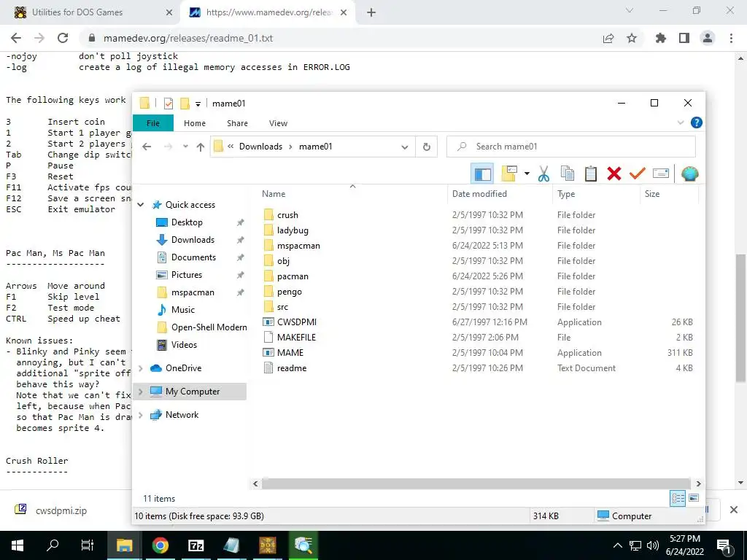Image resolution: width=747 pixels, height=560 pixels.
Task: Select the crush folder
Action: click(x=287, y=215)
